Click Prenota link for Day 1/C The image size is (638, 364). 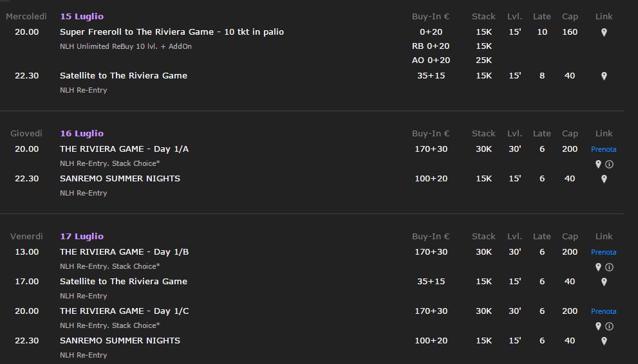603,311
